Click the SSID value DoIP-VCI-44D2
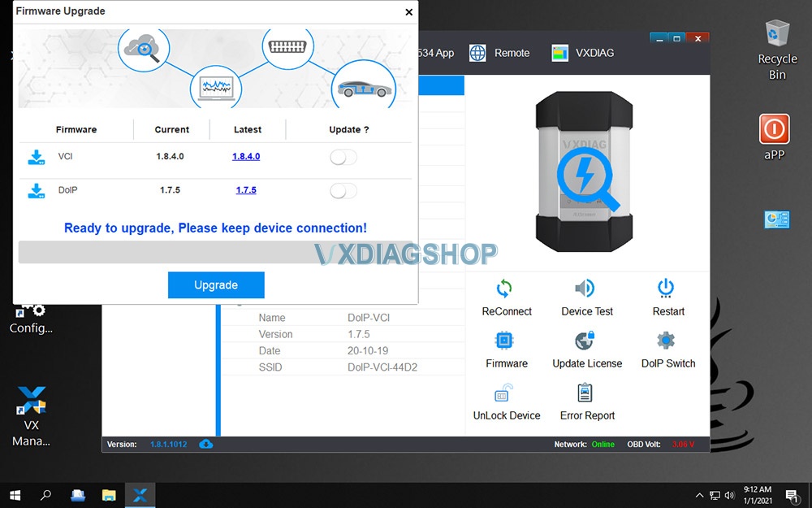812x508 pixels. click(382, 367)
